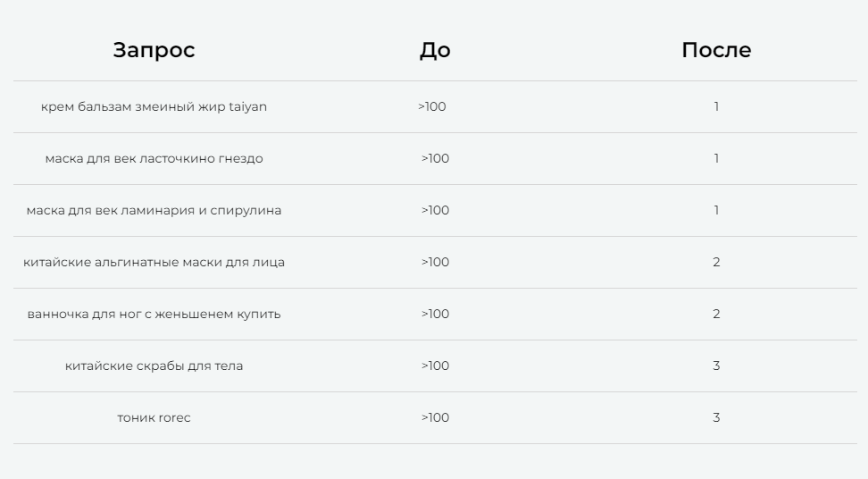Click the После value for ламинария и спирулина
This screenshot has width=868, height=479.
tap(716, 210)
